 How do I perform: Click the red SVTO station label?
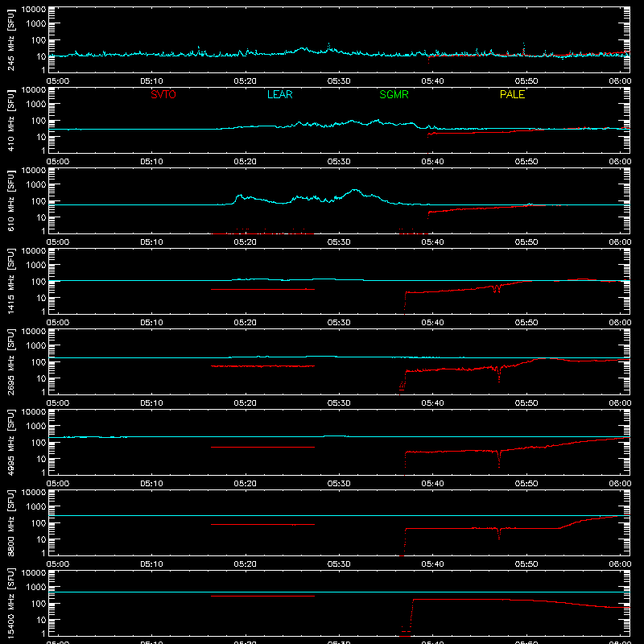coord(163,94)
